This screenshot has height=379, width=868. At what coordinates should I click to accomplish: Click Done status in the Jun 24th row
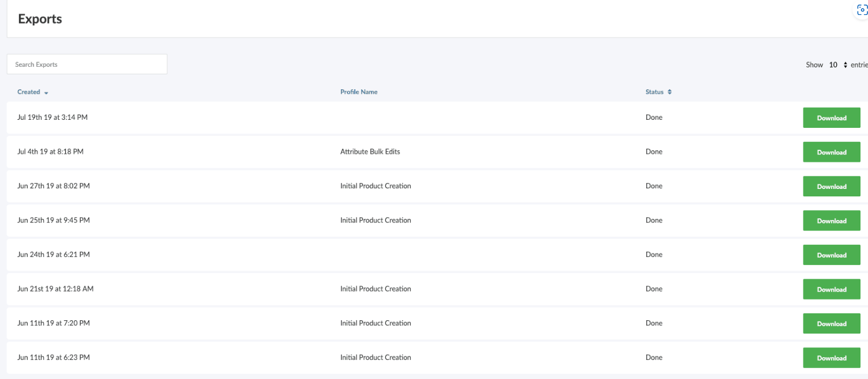point(654,255)
